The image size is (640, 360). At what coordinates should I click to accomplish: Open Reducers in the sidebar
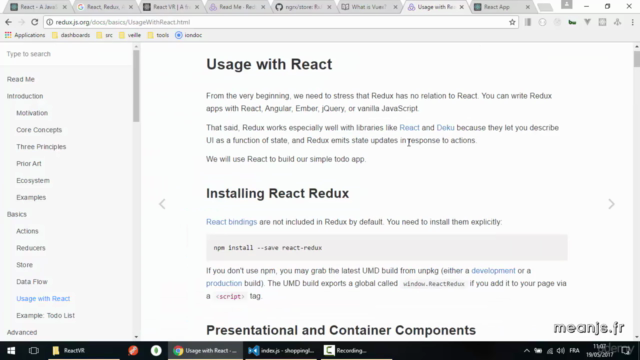[x=31, y=248]
